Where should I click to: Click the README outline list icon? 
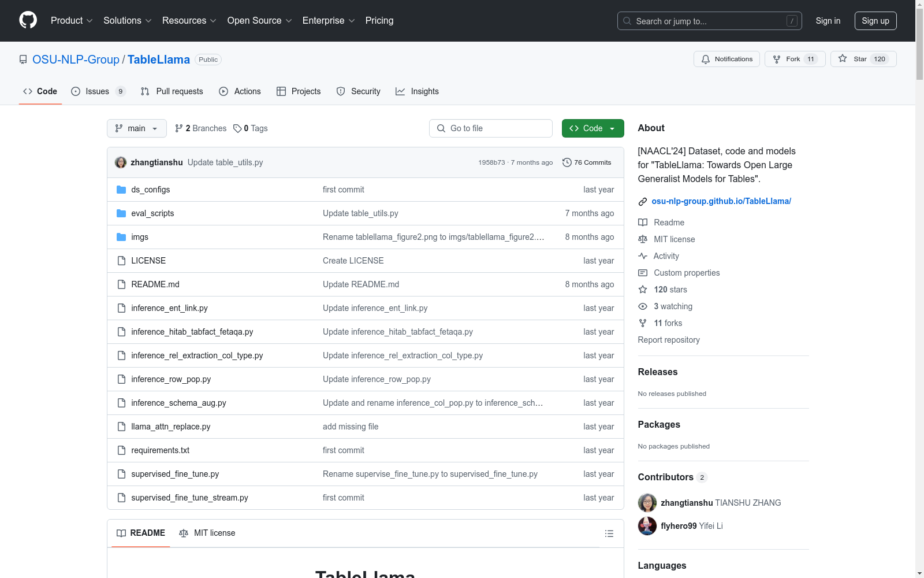click(x=609, y=533)
